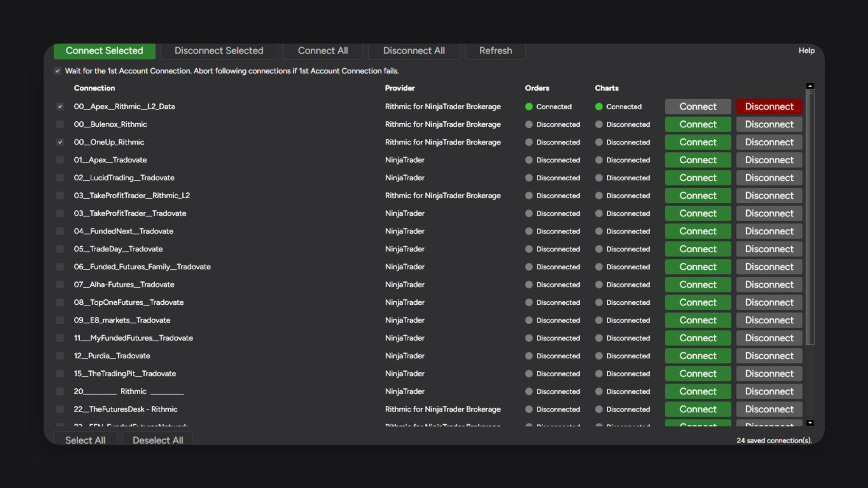868x488 pixels.
Task: Click the Connect All button
Action: [x=323, y=51]
